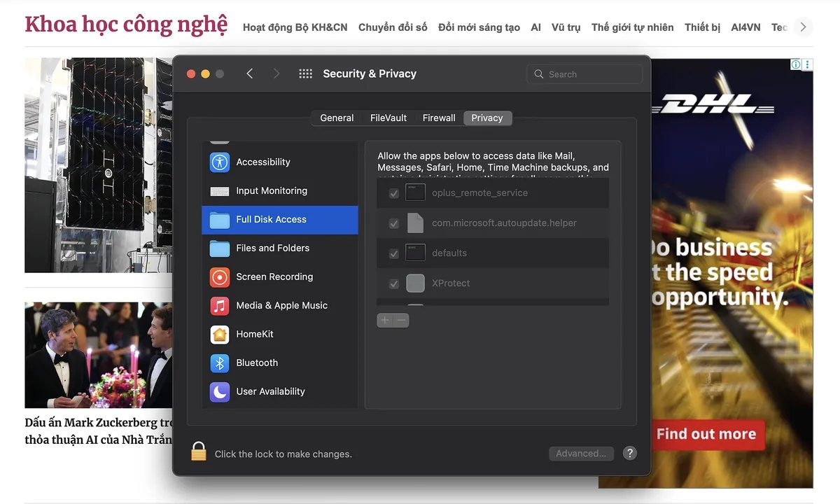The height and width of the screenshot is (504, 840).
Task: Click the ad info icon on DHL banner
Action: 796,64
